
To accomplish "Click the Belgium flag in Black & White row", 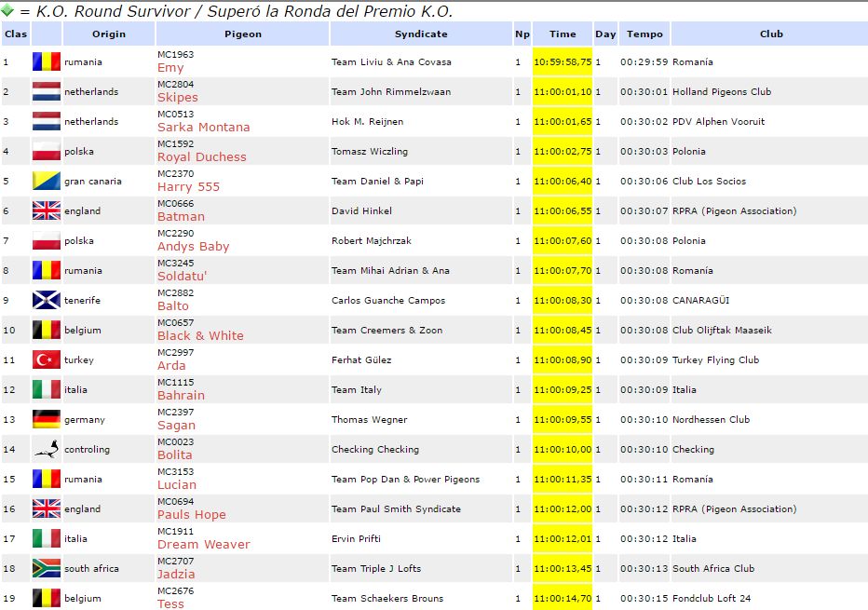I will pos(47,330).
